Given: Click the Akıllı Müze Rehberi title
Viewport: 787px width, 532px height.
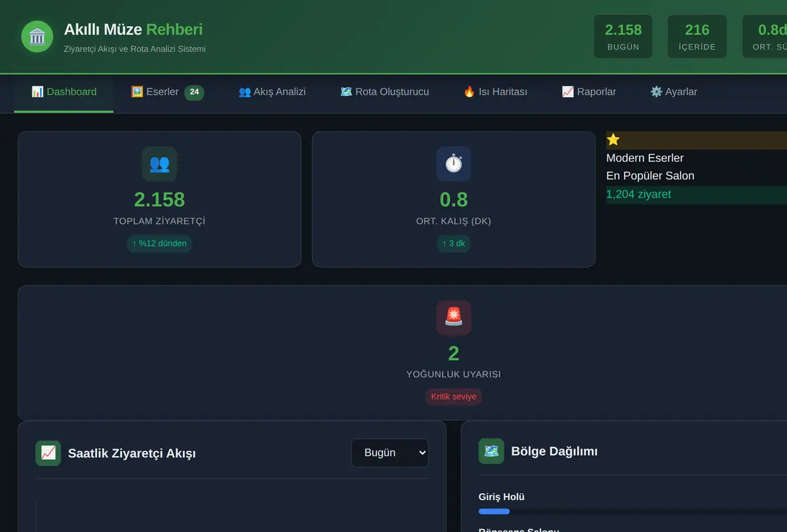Looking at the screenshot, I should click(133, 30).
